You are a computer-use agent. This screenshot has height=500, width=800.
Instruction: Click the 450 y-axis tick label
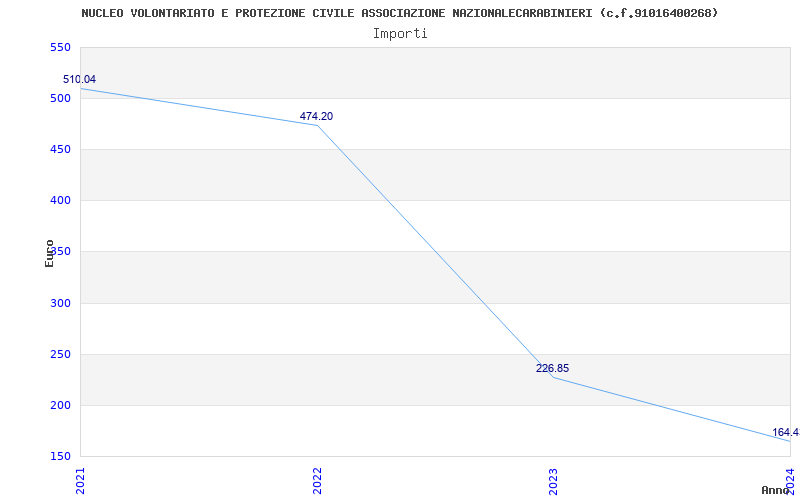60,149
